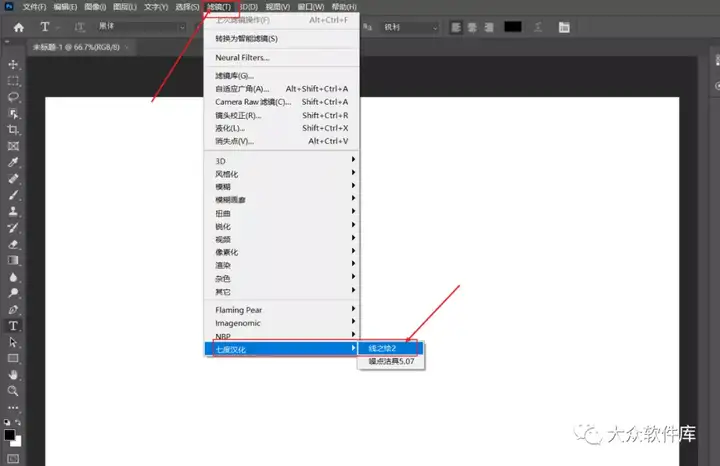The width and height of the screenshot is (720, 466).
Task: Expand the 像素化 filter submenu
Action: coord(281,252)
